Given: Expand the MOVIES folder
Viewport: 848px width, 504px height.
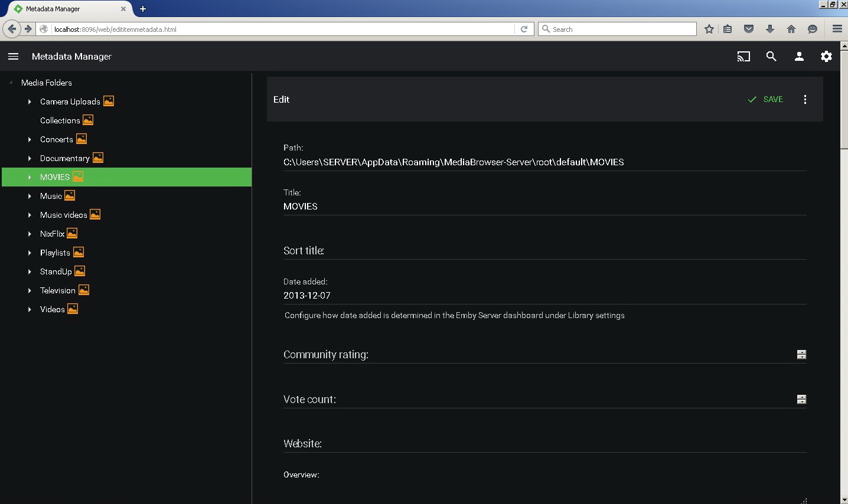Looking at the screenshot, I should [x=30, y=177].
